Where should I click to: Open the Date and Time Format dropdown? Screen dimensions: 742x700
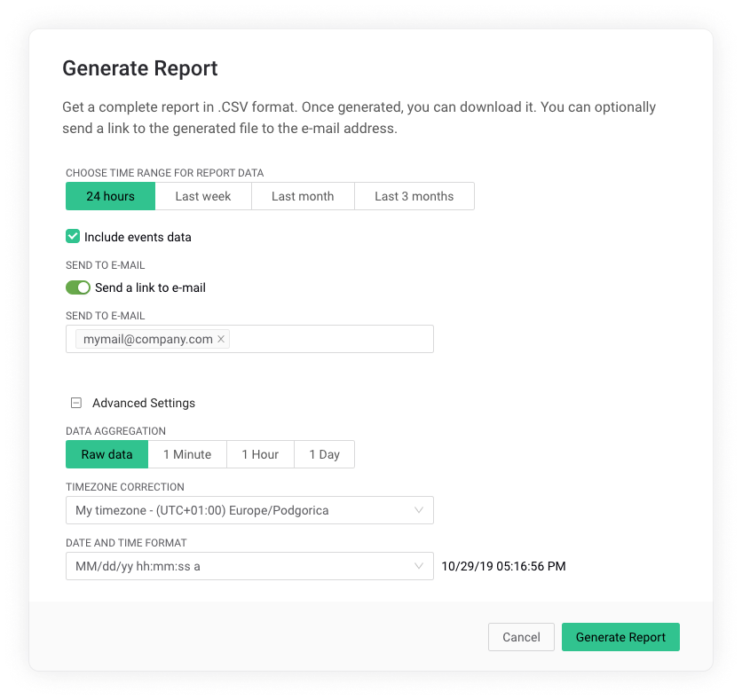tap(249, 566)
